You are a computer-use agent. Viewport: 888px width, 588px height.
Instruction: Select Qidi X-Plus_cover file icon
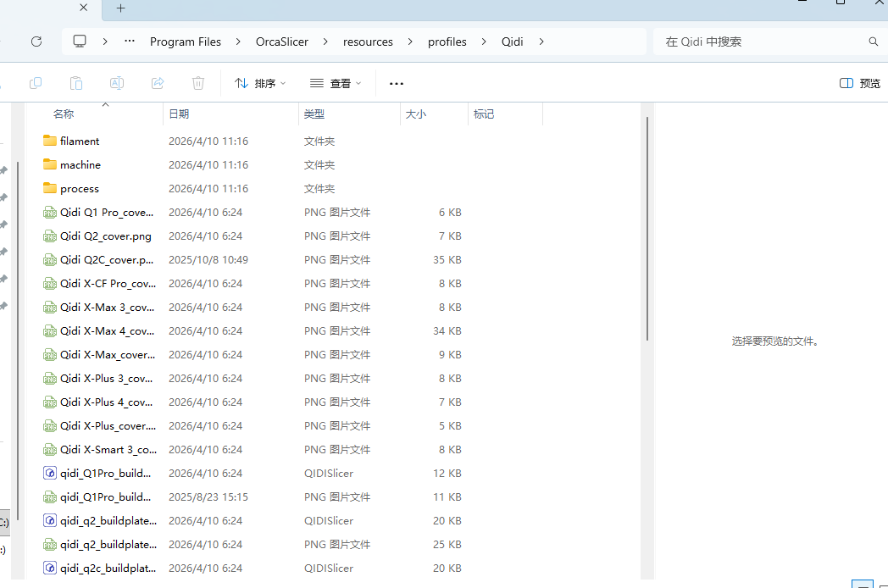click(50, 426)
